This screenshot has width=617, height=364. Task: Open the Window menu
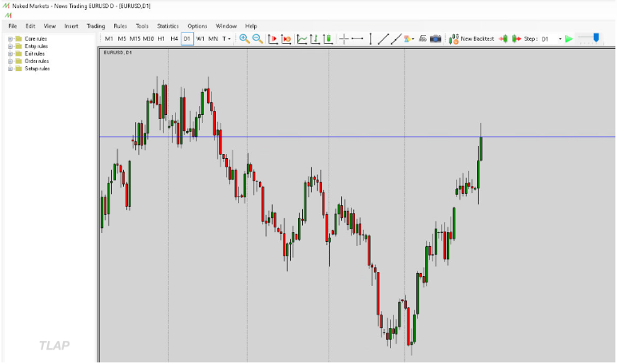coord(226,26)
